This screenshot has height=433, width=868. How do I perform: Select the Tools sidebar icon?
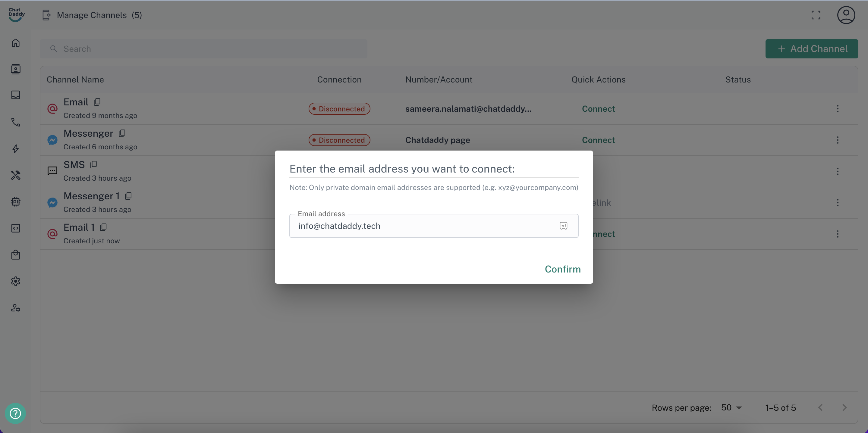click(x=15, y=175)
